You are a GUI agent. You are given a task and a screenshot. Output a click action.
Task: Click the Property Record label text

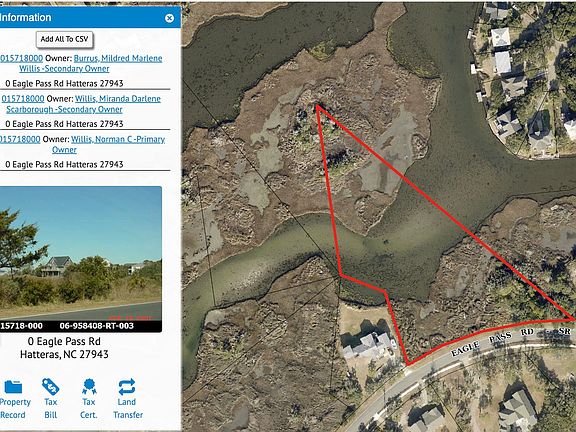point(15,408)
